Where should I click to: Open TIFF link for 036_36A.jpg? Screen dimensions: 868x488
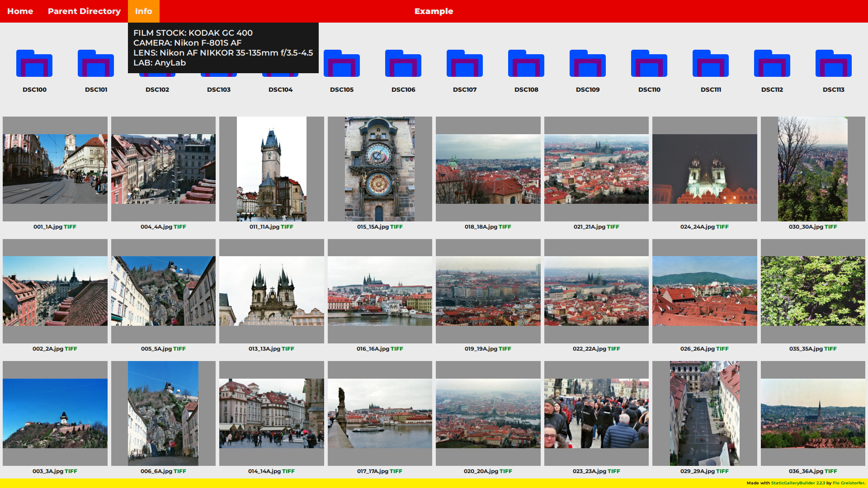(831, 471)
